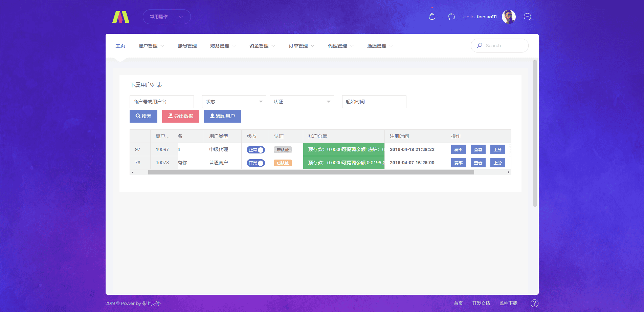Click the 添加用户 button

coord(222,116)
